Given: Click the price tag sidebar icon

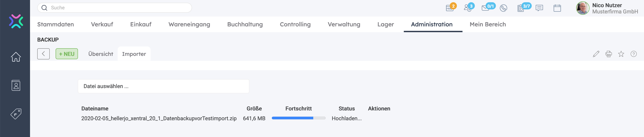Looking at the screenshot, I should click(16, 114).
